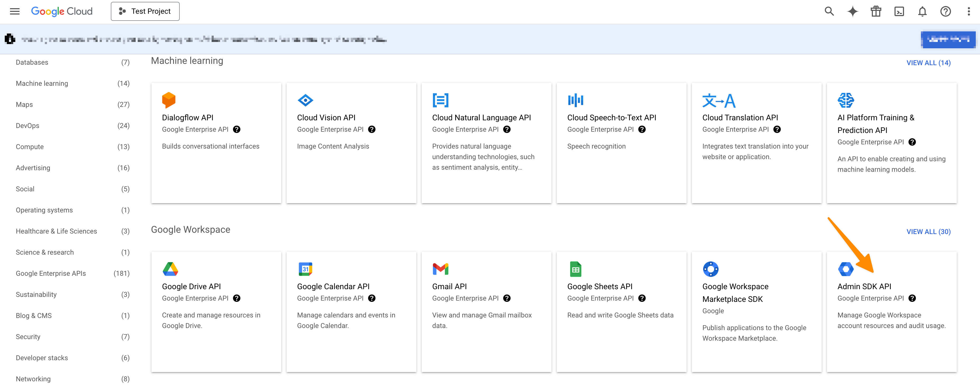Click the Cloud Vision API eye icon
This screenshot has height=390, width=980.
pyautogui.click(x=305, y=101)
